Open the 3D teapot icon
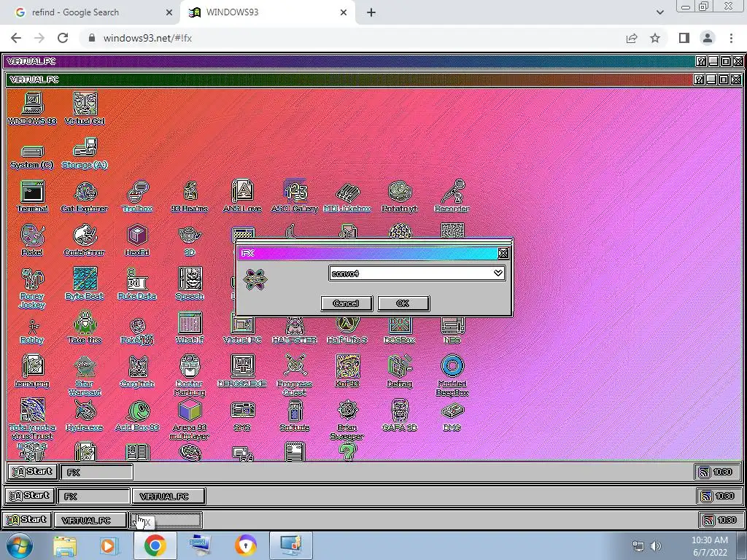This screenshot has height=560, width=747. coord(190,240)
